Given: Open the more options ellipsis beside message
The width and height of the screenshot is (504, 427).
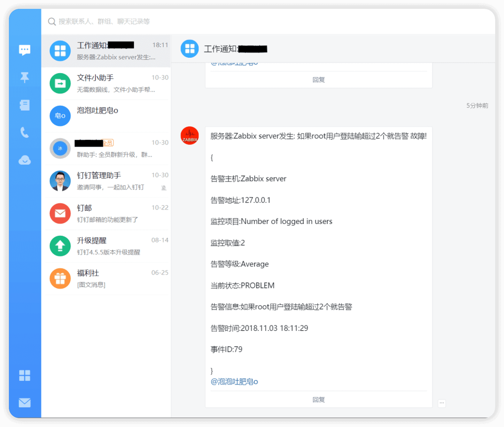Looking at the screenshot, I should 442,403.
